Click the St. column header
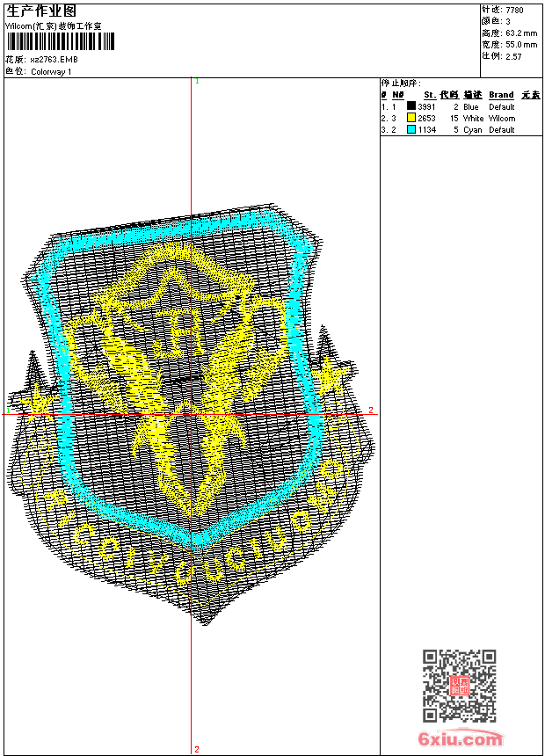545x756 pixels. pos(430,95)
